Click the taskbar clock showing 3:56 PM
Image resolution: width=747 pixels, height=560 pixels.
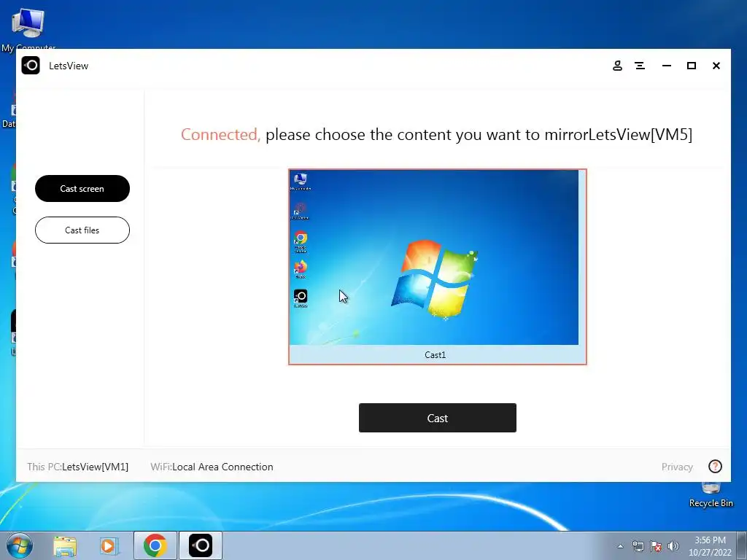tap(710, 545)
